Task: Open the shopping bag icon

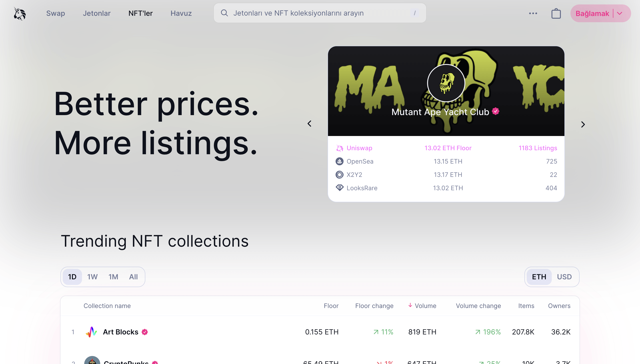Action: [x=556, y=14]
